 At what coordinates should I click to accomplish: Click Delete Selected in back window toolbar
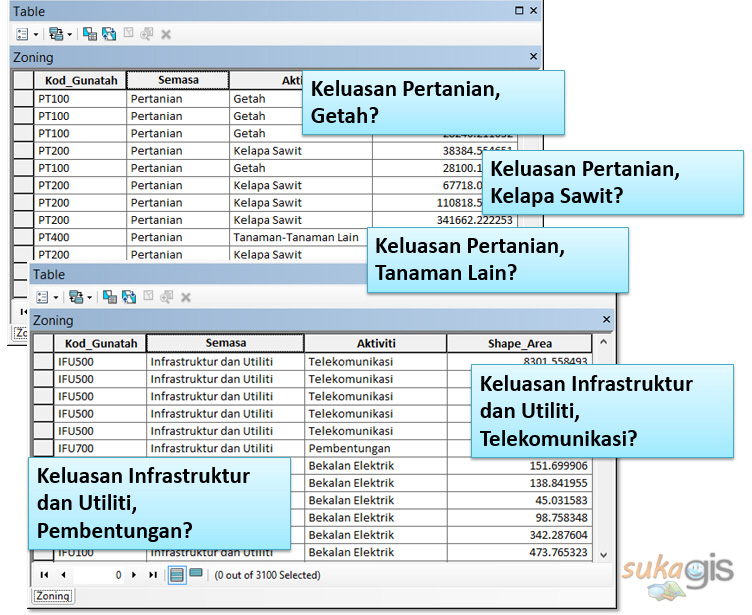coord(166,35)
